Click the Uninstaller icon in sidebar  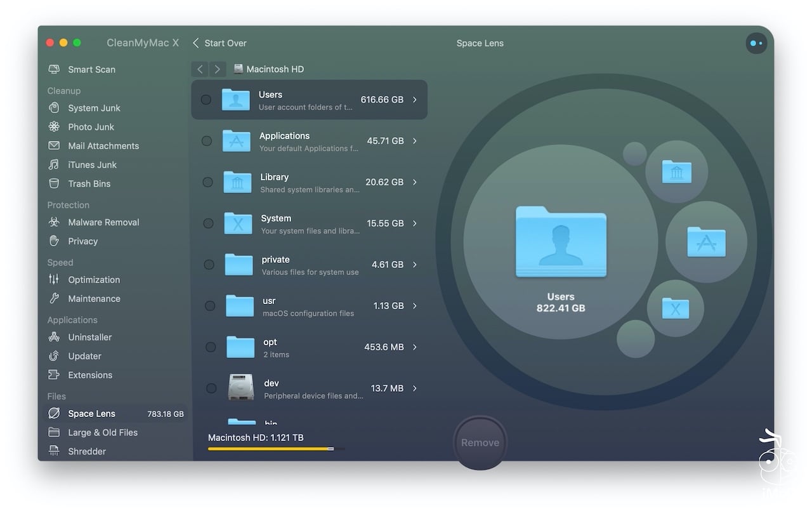pos(54,337)
